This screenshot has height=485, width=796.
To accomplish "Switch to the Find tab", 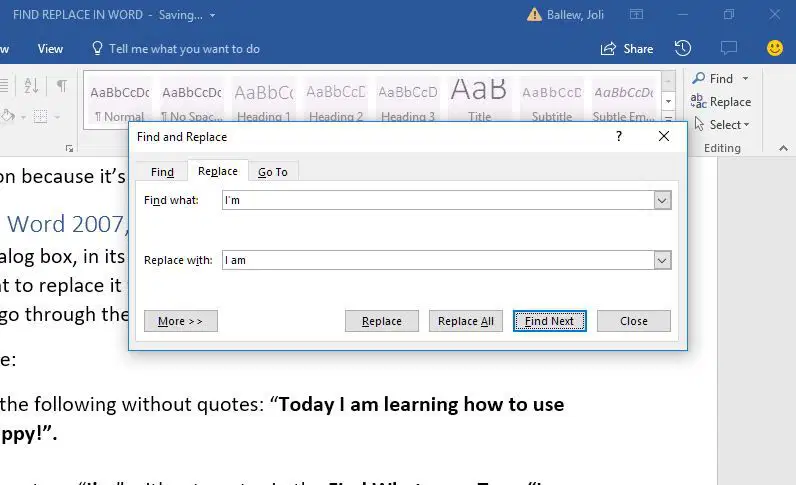I will point(162,172).
